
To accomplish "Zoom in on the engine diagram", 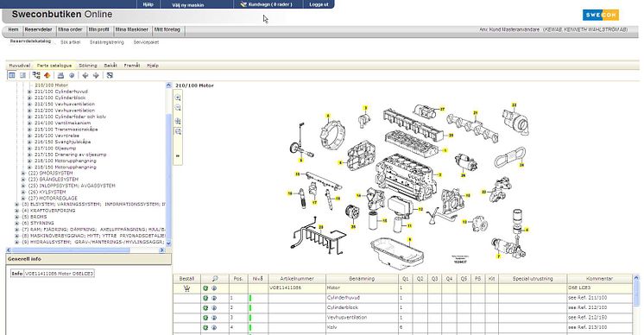I will pos(178,98).
